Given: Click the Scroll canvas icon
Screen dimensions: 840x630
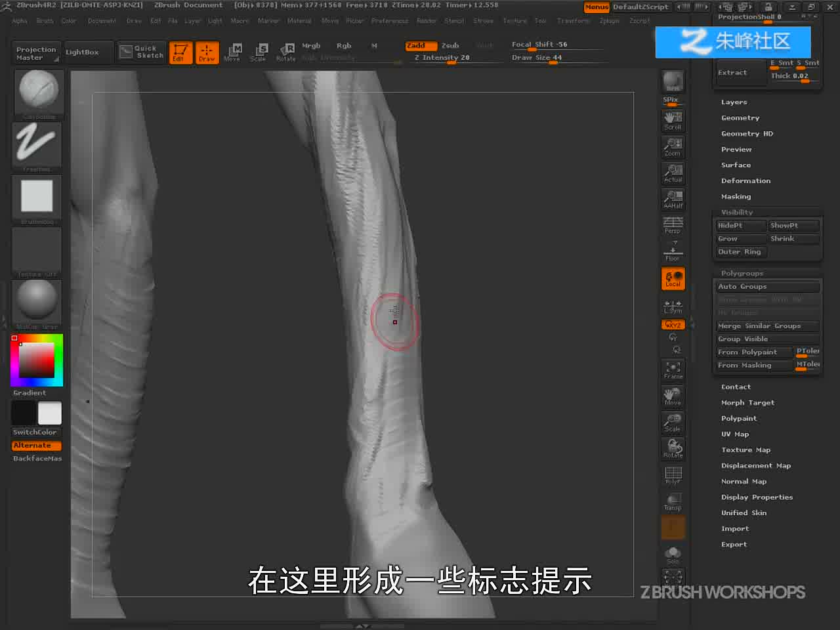Looking at the screenshot, I should click(673, 120).
